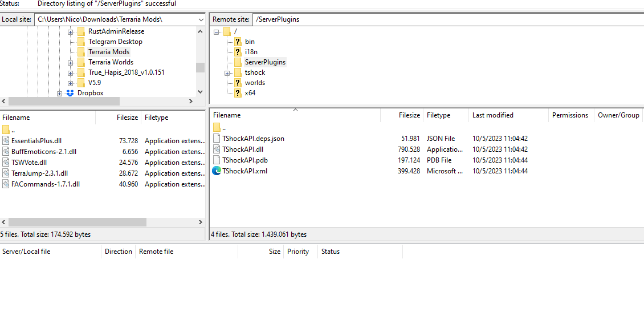Click the Edge icon beside TShockAPI.xml
This screenshot has height=332, width=644.
(217, 171)
